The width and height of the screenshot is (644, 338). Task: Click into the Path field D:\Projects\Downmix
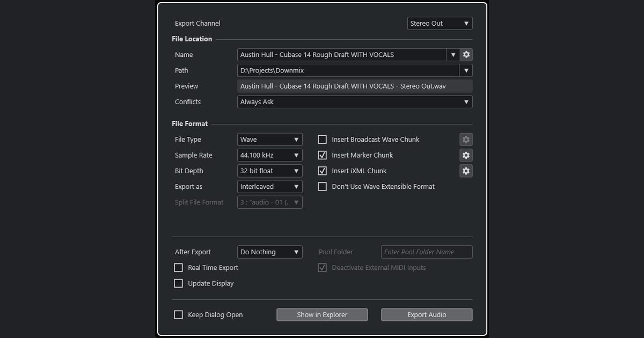point(348,70)
